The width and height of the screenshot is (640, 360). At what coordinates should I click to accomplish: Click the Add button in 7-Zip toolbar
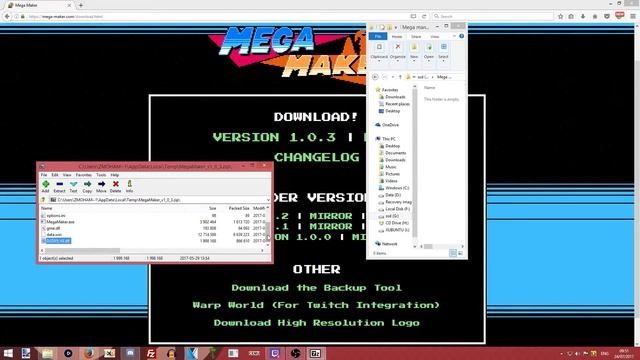click(x=45, y=186)
